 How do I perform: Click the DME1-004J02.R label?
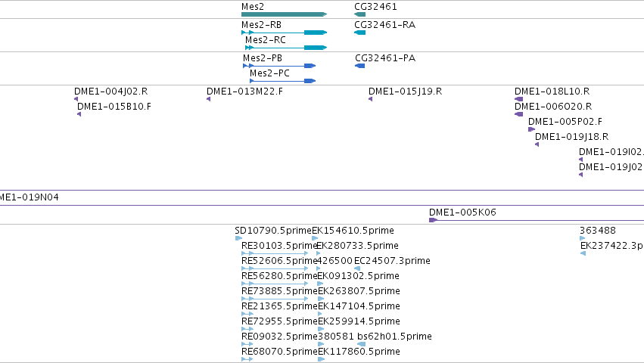[x=111, y=92]
